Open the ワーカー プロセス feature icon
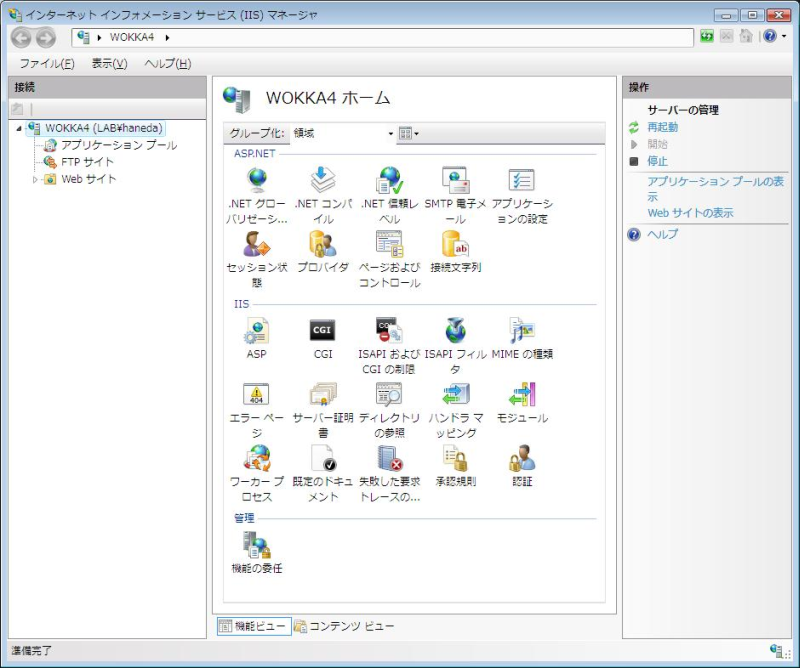Screen dimensions: 800x668 (257, 458)
